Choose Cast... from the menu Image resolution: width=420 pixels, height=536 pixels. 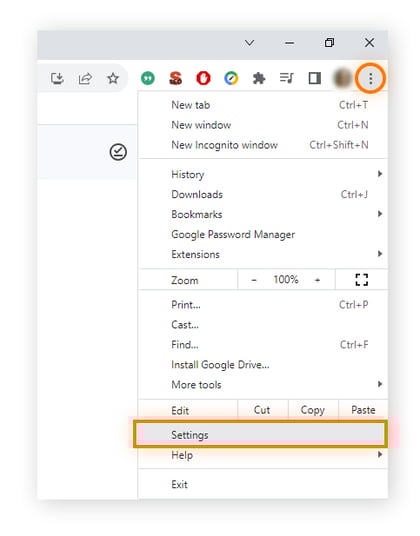coord(263,324)
